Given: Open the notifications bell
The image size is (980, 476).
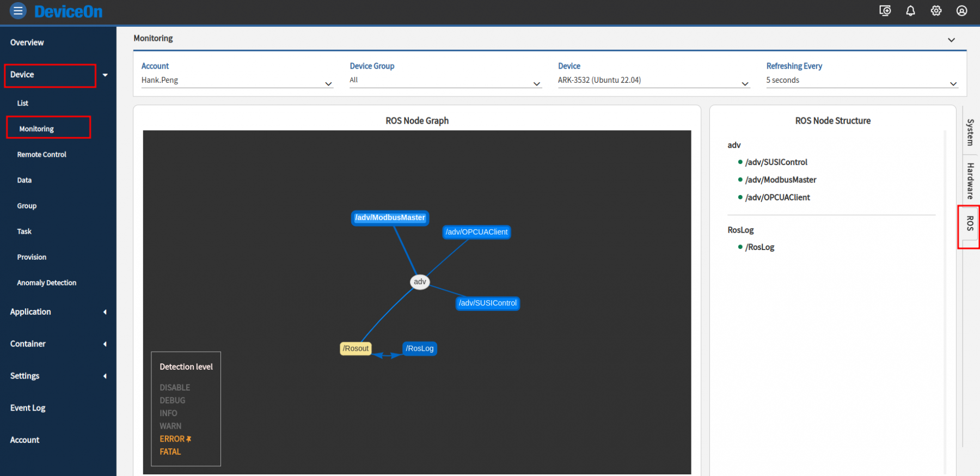Looking at the screenshot, I should click(x=910, y=11).
